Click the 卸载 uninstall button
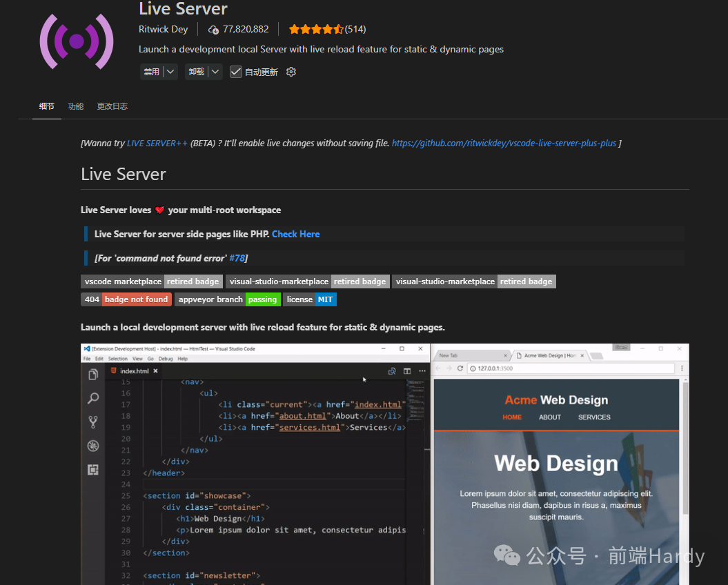728x585 pixels. 197,72
